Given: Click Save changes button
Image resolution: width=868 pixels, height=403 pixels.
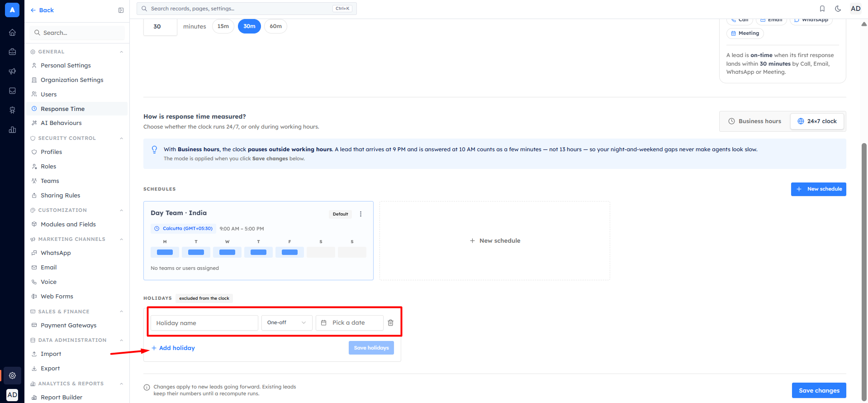Looking at the screenshot, I should tap(819, 390).
